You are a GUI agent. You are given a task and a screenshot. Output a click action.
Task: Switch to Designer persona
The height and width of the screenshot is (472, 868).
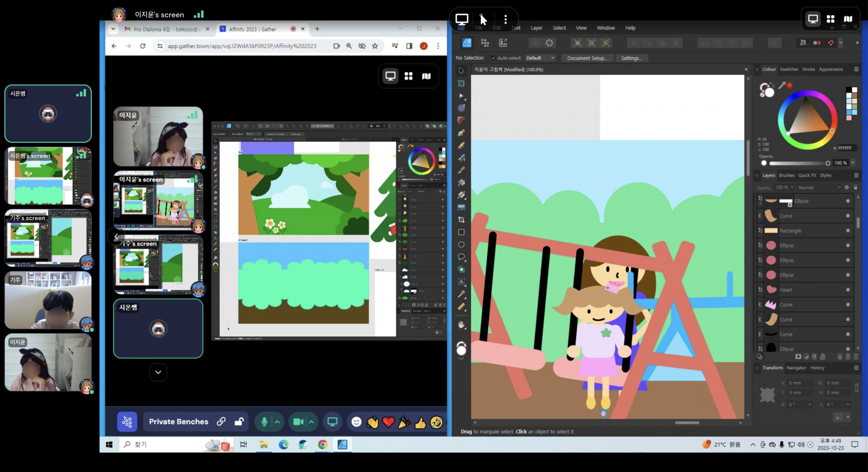click(467, 43)
